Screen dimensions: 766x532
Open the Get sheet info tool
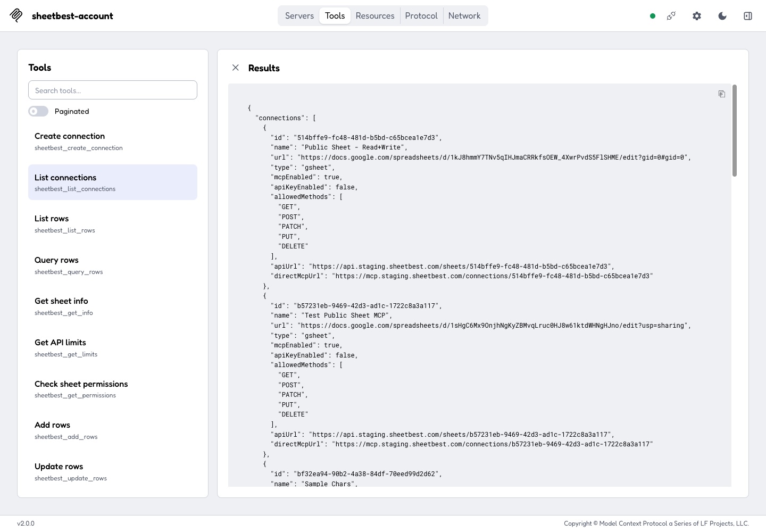point(113,306)
